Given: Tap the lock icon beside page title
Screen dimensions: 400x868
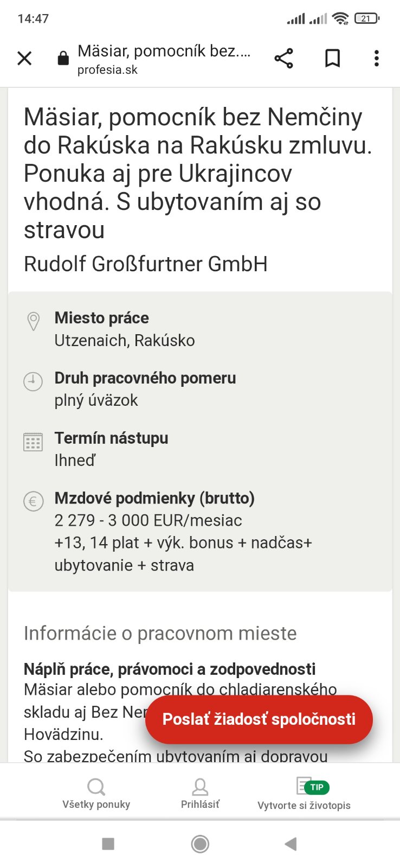Looking at the screenshot, I should (x=63, y=58).
